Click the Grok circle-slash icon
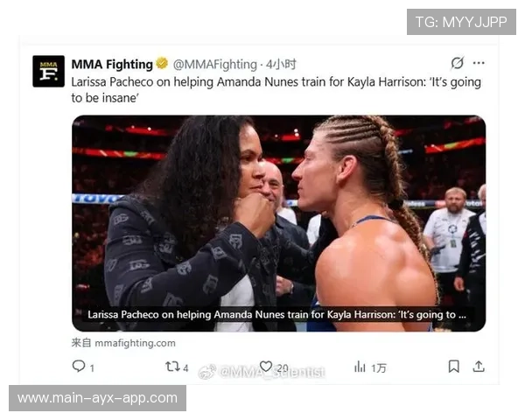 point(458,63)
